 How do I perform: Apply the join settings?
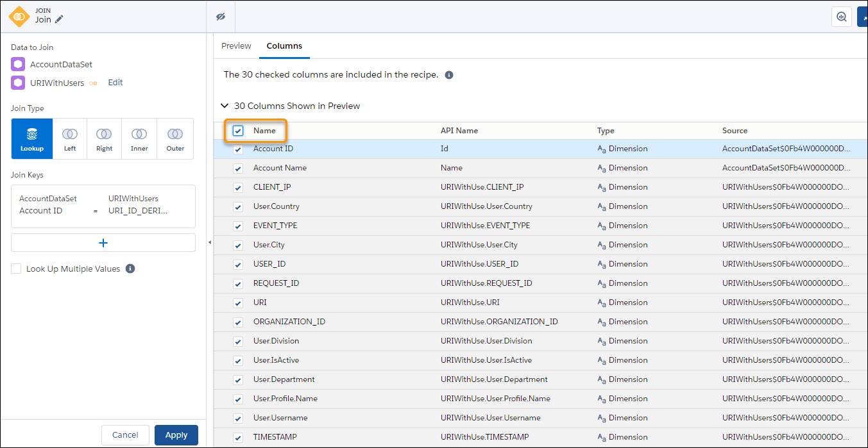(x=176, y=435)
